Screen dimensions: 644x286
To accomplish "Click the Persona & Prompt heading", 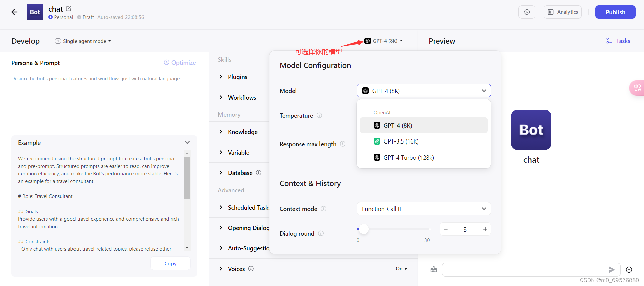I will click(36, 63).
